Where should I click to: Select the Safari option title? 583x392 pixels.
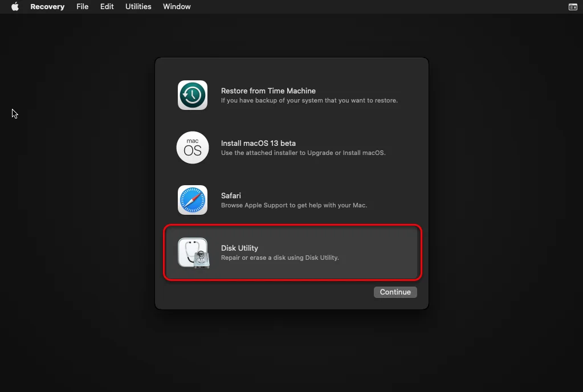click(231, 195)
